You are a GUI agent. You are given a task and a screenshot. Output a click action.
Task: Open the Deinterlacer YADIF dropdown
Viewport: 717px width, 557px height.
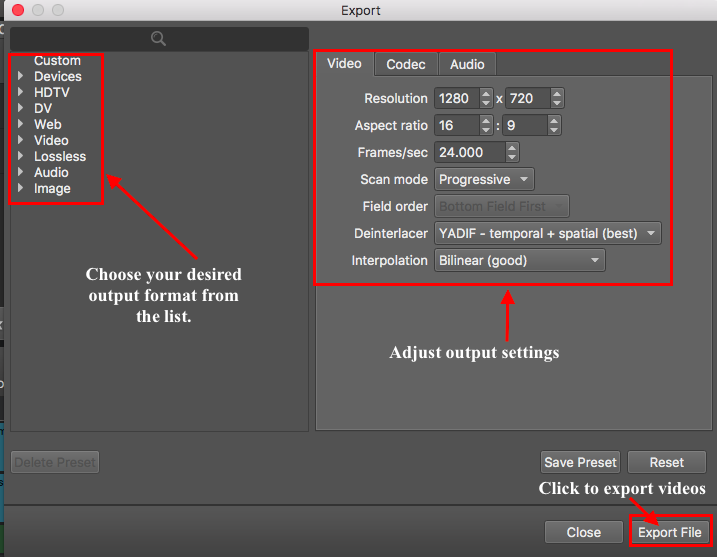(547, 233)
